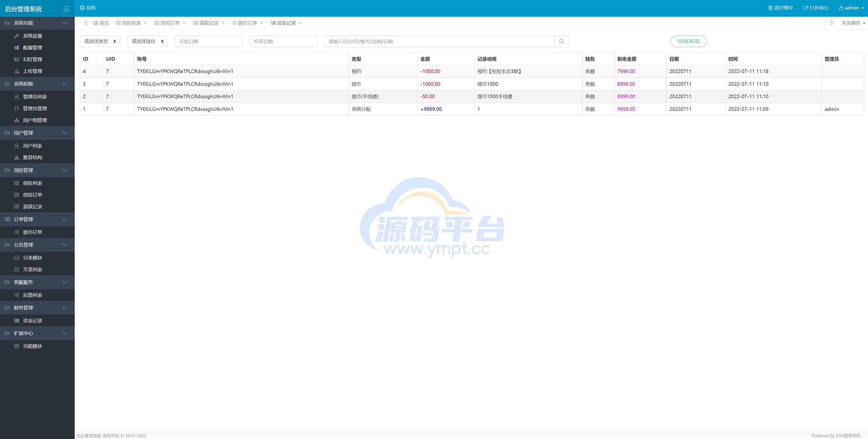Select the 资金记录 tab
This screenshot has width=868, height=439.
click(283, 23)
